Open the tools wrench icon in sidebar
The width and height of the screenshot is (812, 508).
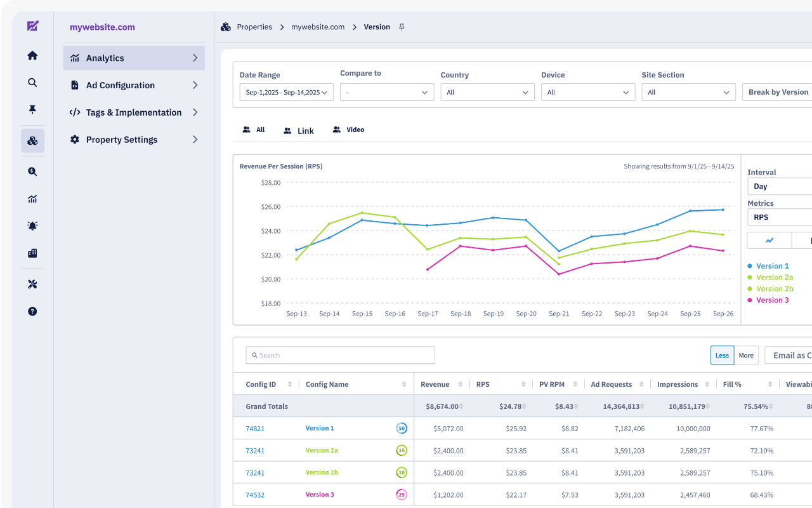pyautogui.click(x=32, y=284)
